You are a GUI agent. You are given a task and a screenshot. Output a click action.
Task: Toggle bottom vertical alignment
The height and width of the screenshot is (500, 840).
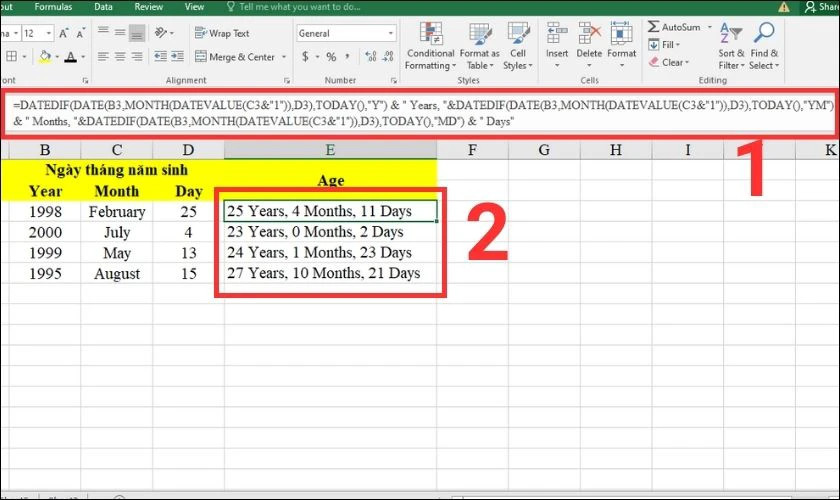(137, 33)
